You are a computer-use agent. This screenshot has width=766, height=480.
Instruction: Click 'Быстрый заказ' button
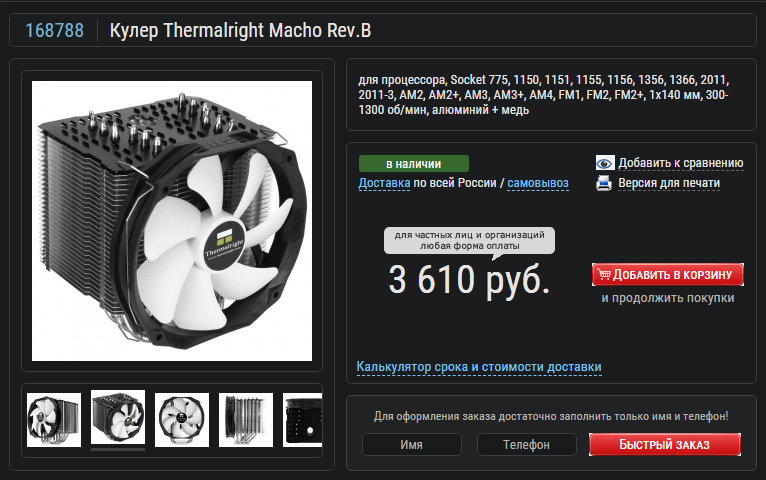click(x=664, y=444)
